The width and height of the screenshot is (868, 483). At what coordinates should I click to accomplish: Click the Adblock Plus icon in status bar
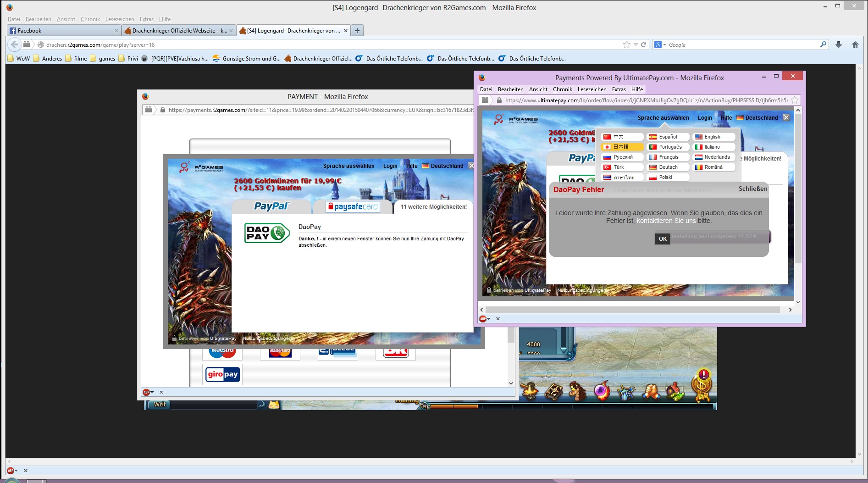pyautogui.click(x=10, y=471)
